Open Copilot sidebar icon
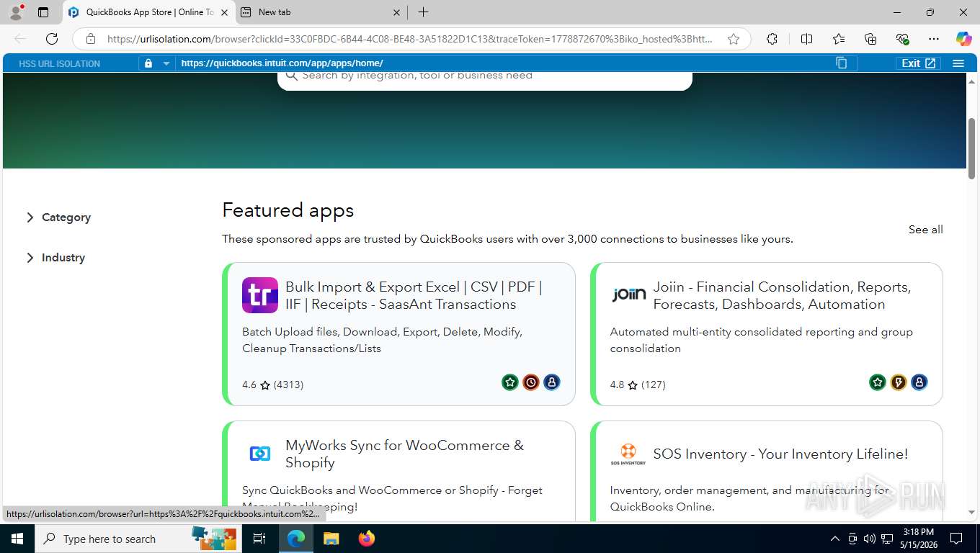The height and width of the screenshot is (553, 980). pos(963,39)
